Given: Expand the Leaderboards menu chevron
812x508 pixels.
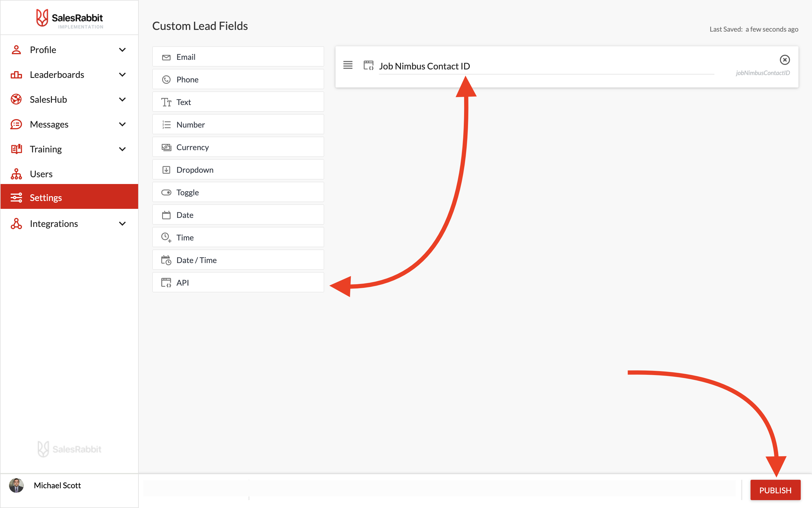Looking at the screenshot, I should point(122,75).
